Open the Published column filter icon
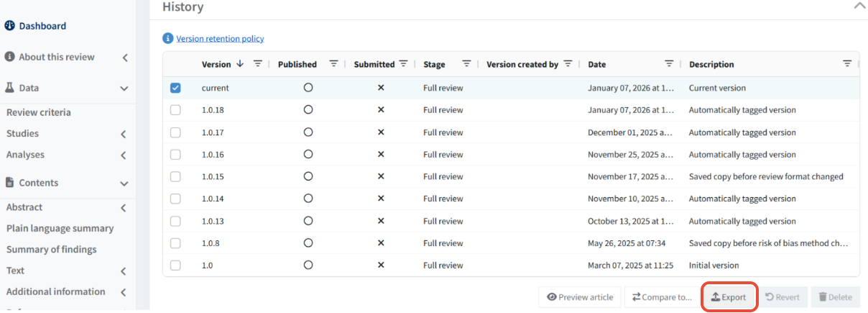868x313 pixels. [x=333, y=64]
